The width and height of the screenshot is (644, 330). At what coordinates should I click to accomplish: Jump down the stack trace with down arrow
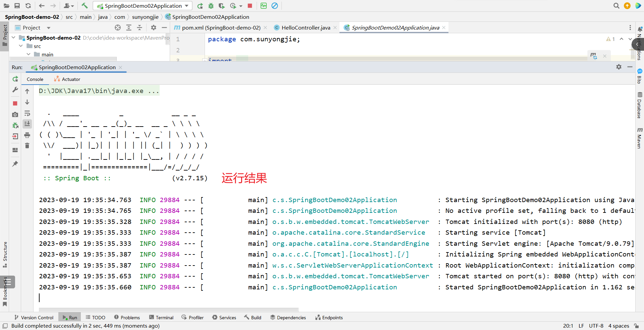[x=27, y=102]
